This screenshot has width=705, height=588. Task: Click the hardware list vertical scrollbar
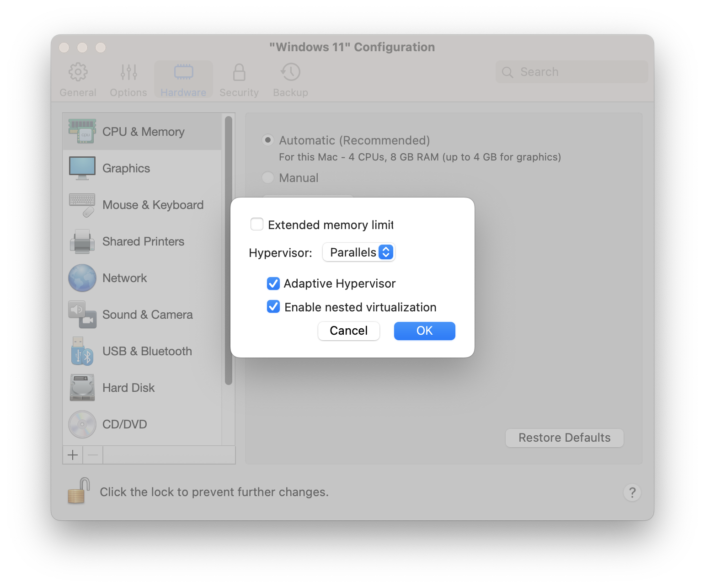229,251
